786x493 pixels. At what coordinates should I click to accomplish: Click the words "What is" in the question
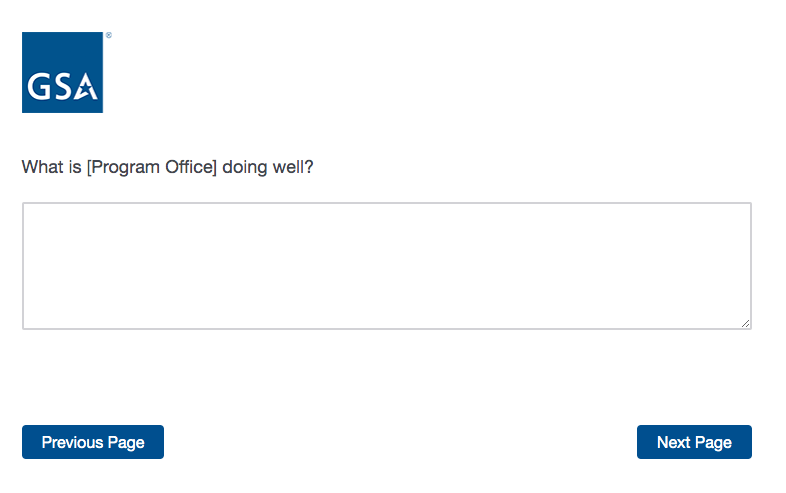tap(52, 167)
